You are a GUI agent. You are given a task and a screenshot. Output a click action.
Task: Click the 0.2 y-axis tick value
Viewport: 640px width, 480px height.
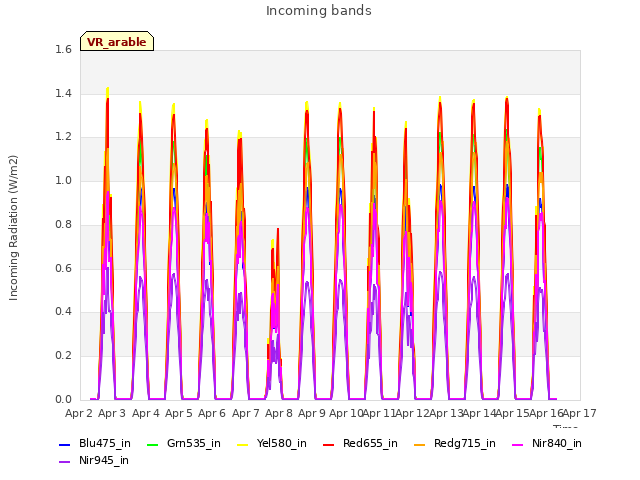click(63, 356)
